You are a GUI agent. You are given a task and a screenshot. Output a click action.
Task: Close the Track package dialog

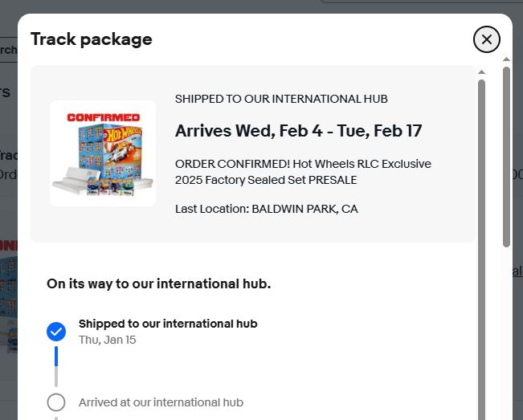click(487, 39)
